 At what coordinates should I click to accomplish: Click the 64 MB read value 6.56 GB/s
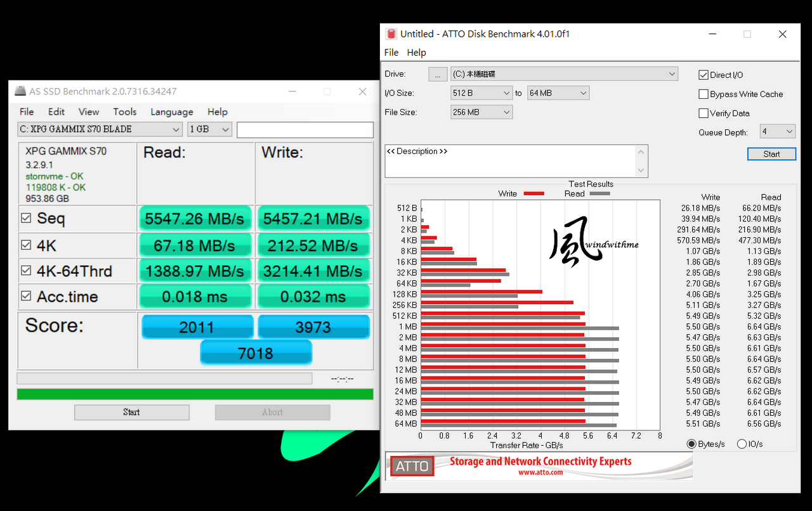click(764, 424)
